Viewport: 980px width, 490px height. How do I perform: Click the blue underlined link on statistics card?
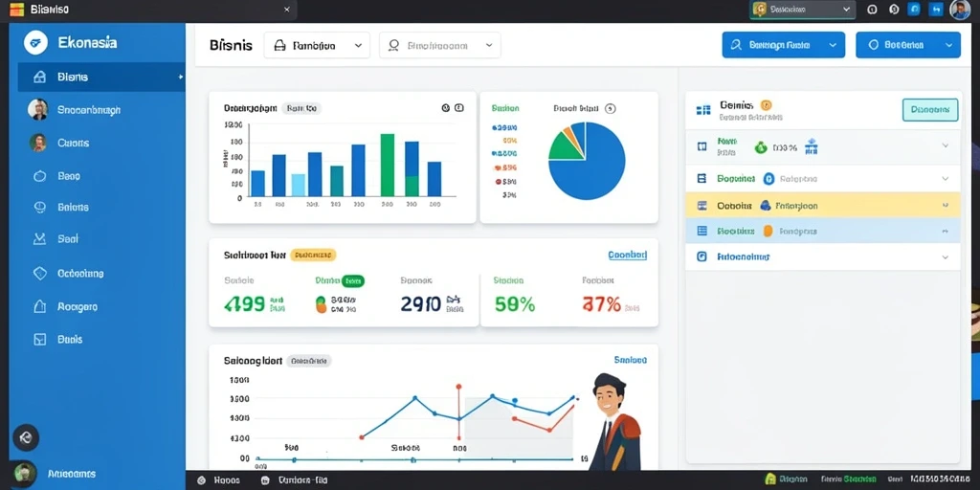click(628, 255)
